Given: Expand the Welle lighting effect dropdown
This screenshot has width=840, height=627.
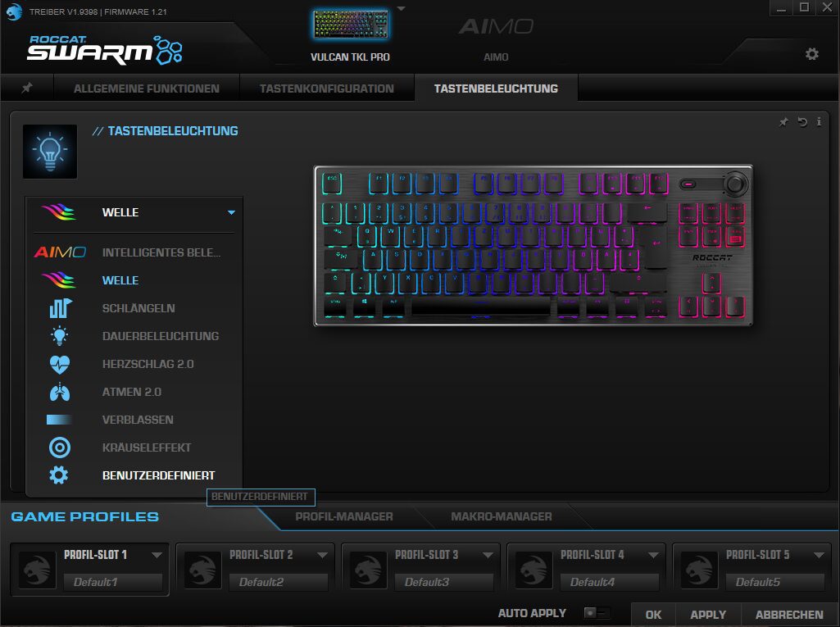Looking at the screenshot, I should [231, 212].
